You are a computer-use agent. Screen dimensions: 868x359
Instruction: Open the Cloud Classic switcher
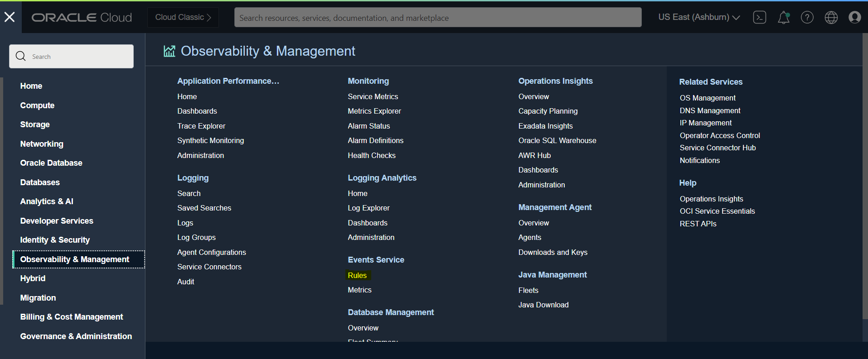183,17
